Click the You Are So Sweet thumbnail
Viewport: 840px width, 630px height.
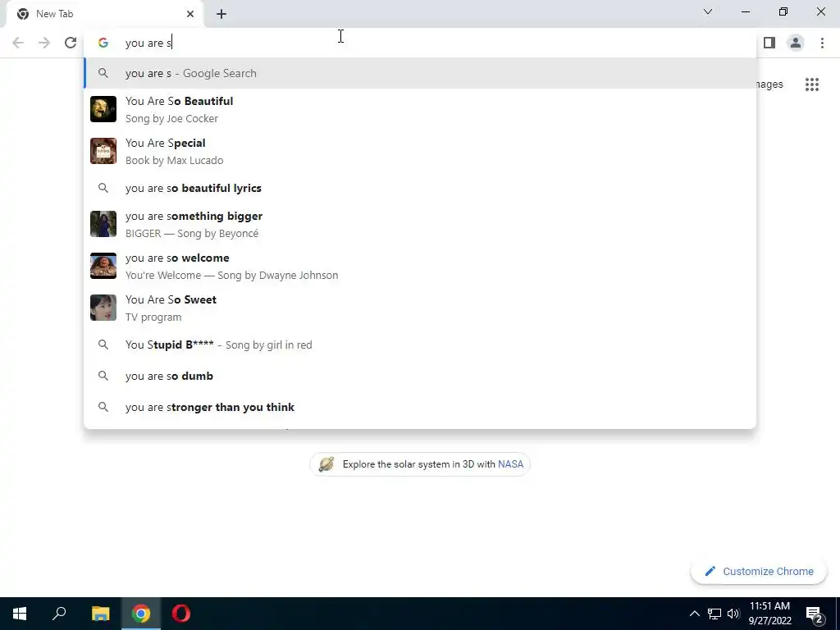103,308
